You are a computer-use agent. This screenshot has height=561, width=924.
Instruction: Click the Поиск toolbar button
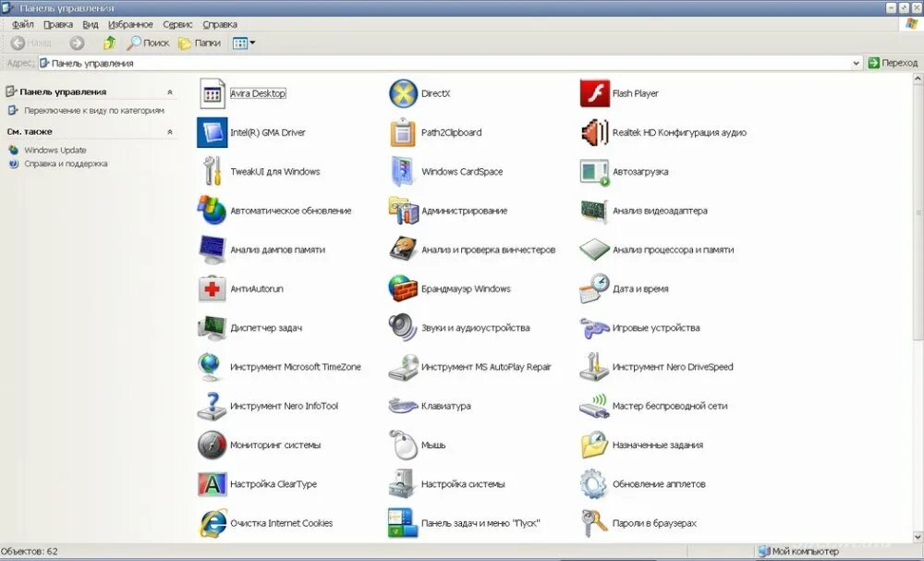coord(148,43)
